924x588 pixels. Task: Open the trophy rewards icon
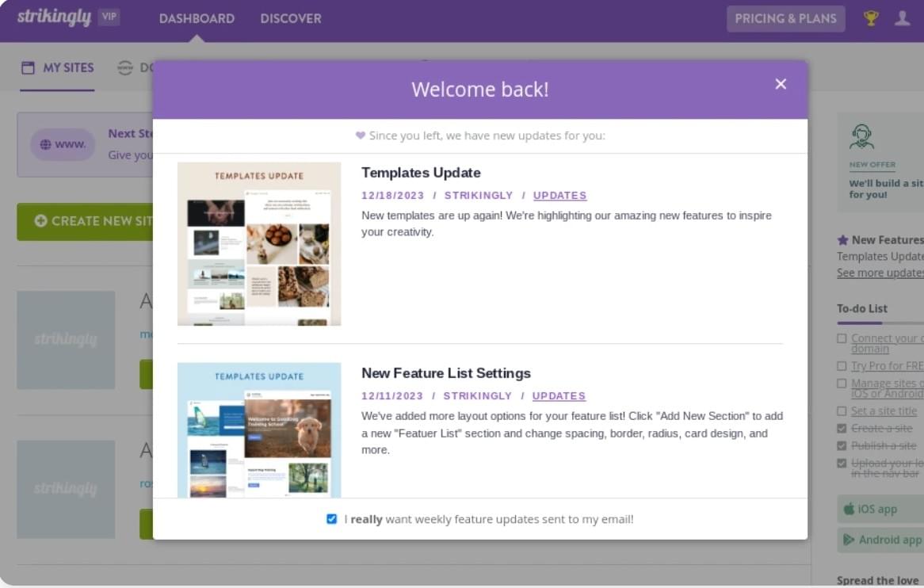(x=870, y=18)
